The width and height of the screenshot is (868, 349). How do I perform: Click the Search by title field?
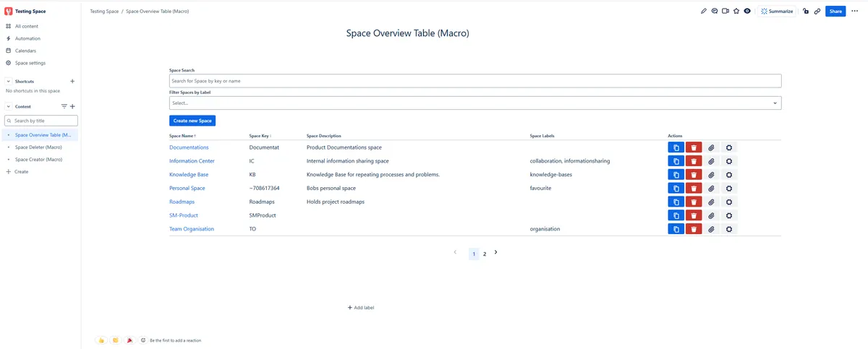tap(41, 121)
